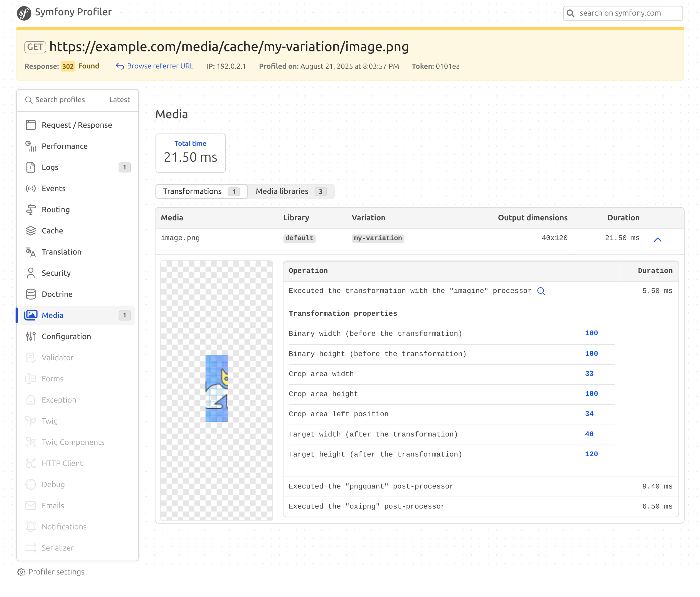The height and width of the screenshot is (597, 700).
Task: Click magnifier icon next to imagine processor
Action: coord(541,291)
